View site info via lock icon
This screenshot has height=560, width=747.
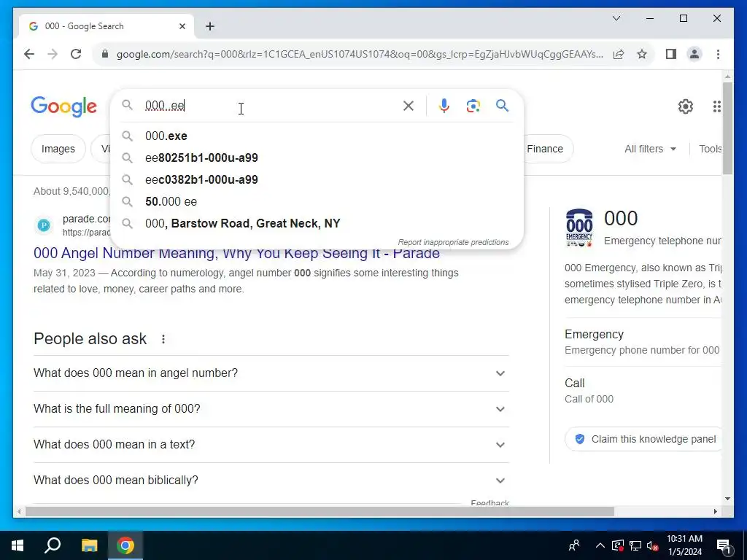tap(105, 54)
